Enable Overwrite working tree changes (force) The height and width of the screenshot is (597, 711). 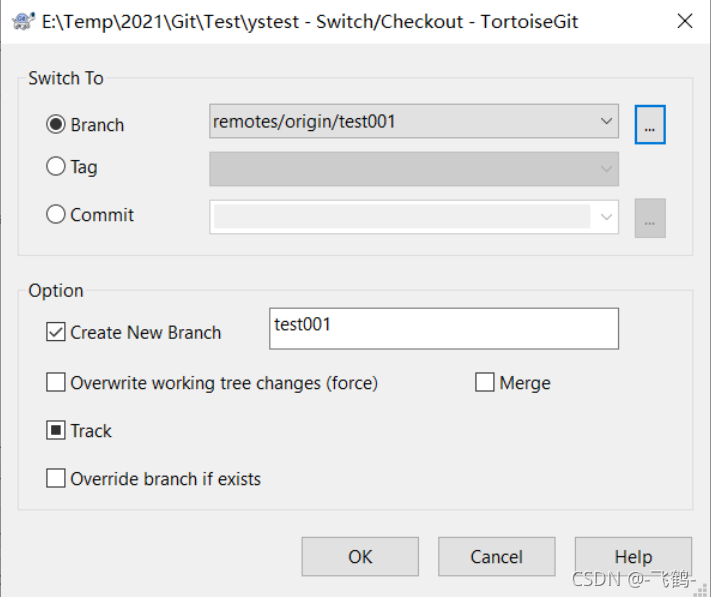tap(56, 382)
